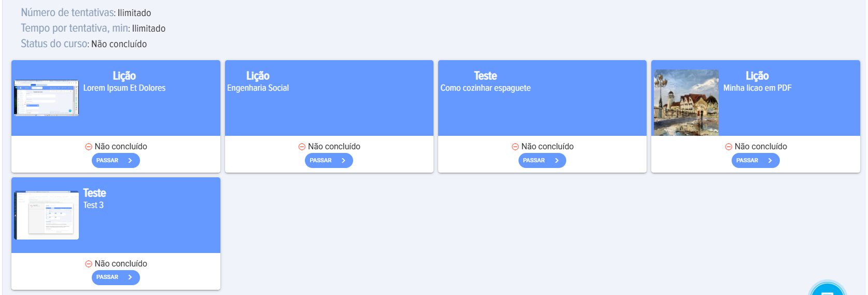Click the Test 3 title text

[x=93, y=205]
